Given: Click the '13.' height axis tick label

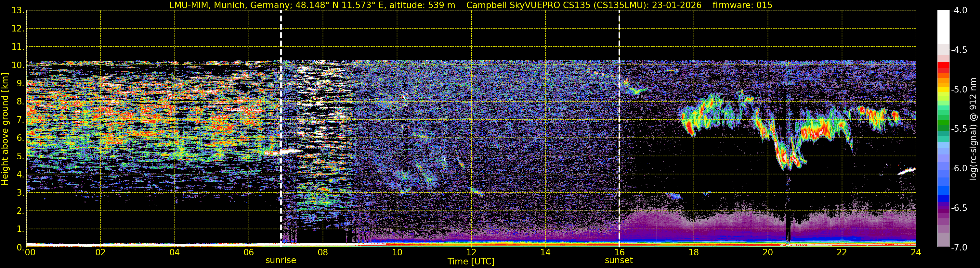Looking at the screenshot, I should click(18, 11).
